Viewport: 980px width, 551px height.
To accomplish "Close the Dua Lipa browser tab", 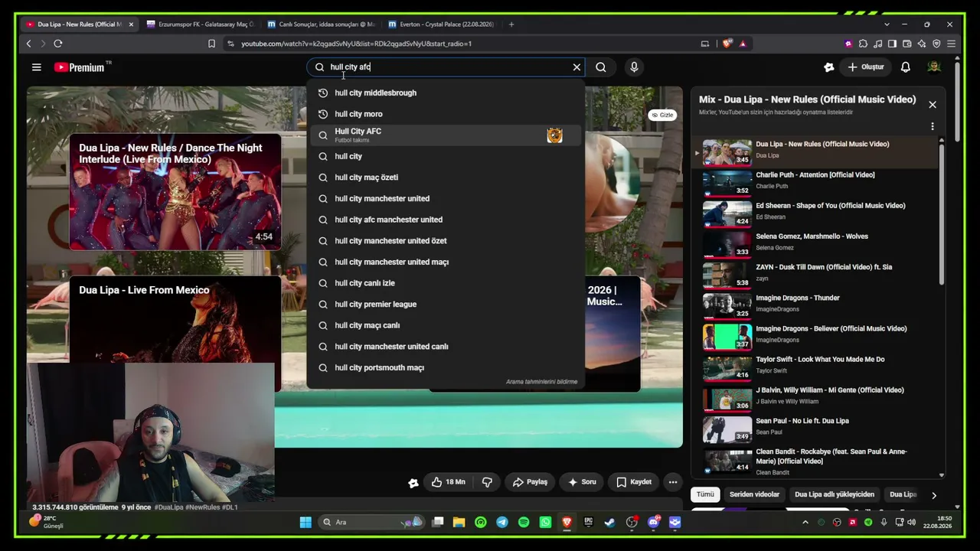I will coord(131,24).
